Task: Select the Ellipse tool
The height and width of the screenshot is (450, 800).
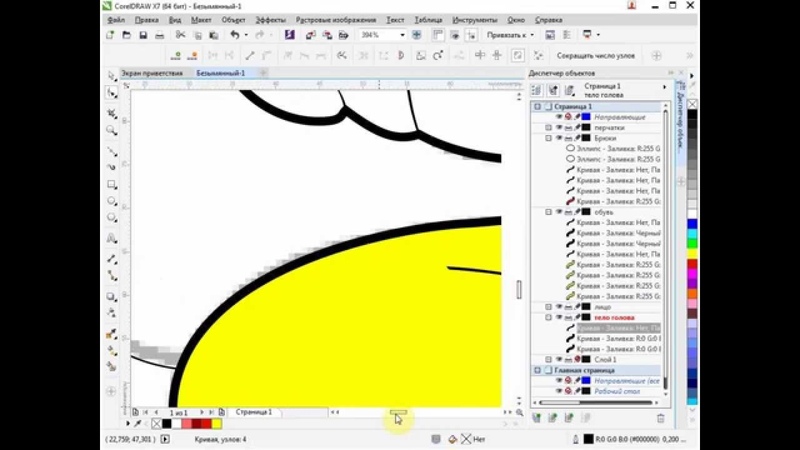Action: (x=112, y=201)
